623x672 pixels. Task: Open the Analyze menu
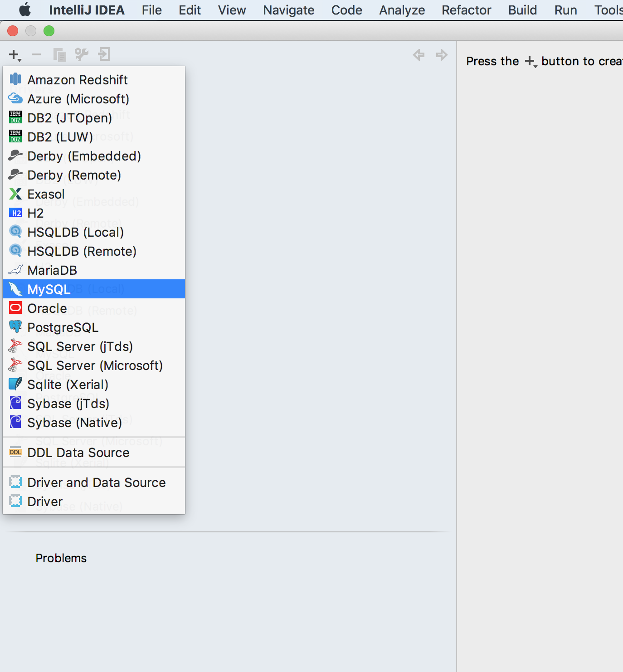(402, 10)
